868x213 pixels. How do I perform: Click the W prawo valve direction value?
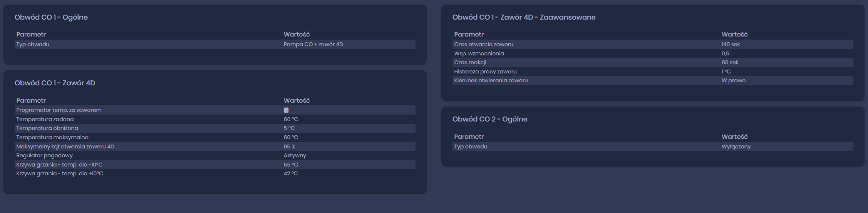tap(733, 80)
